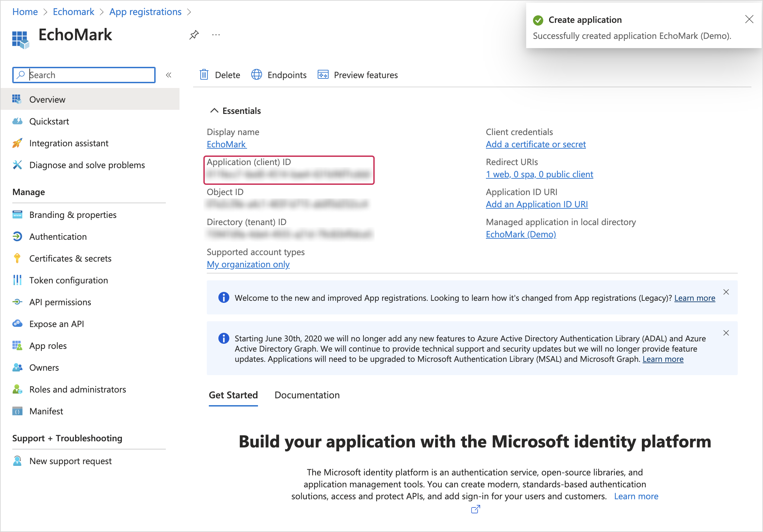Open redirect URIs '1 web, 0 spa' link
Viewport: 763px width, 532px height.
[x=539, y=174]
